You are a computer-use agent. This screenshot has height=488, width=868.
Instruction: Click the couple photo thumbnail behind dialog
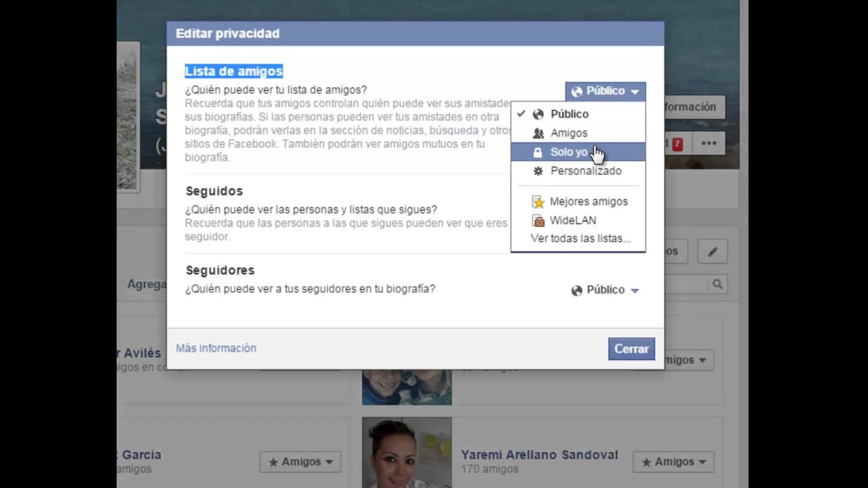pos(407,386)
